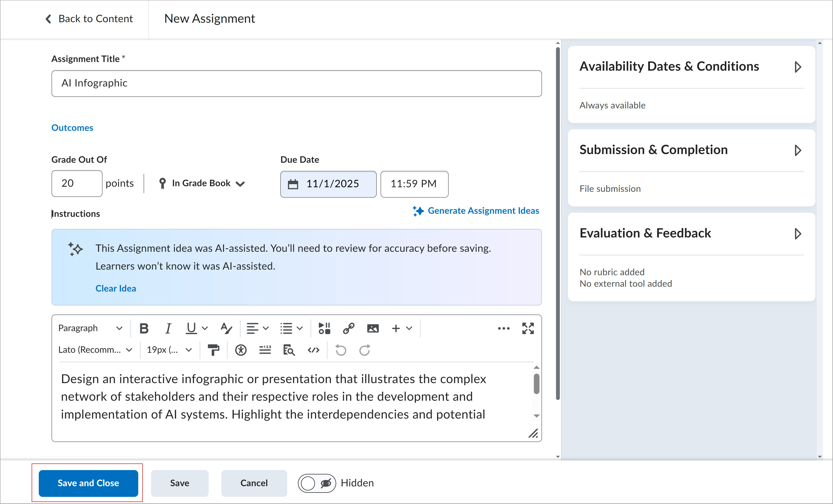Click the Clear Idea link
This screenshot has height=504, width=833.
point(116,288)
